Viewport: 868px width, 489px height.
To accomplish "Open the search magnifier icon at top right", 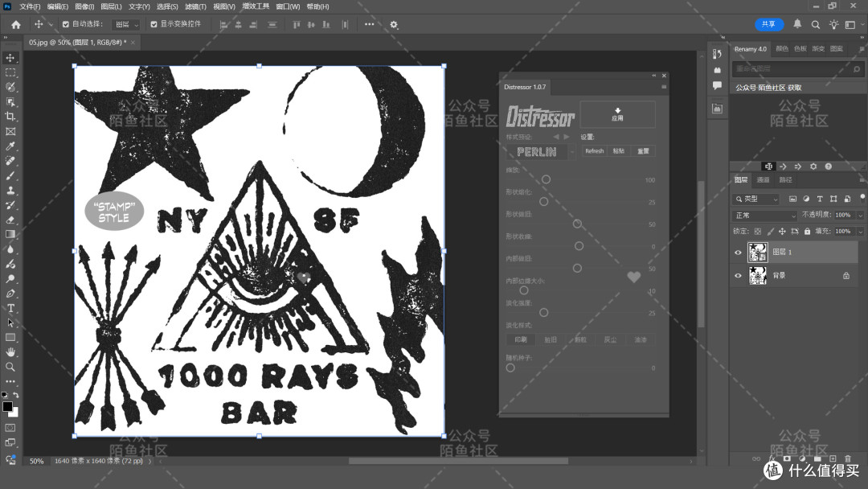I will (816, 24).
